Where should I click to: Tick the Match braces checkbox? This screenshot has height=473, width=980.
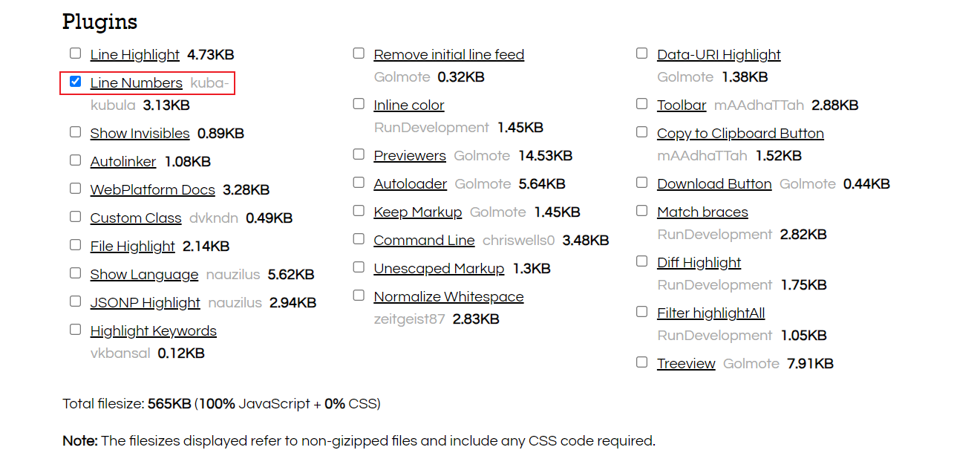[x=642, y=211]
